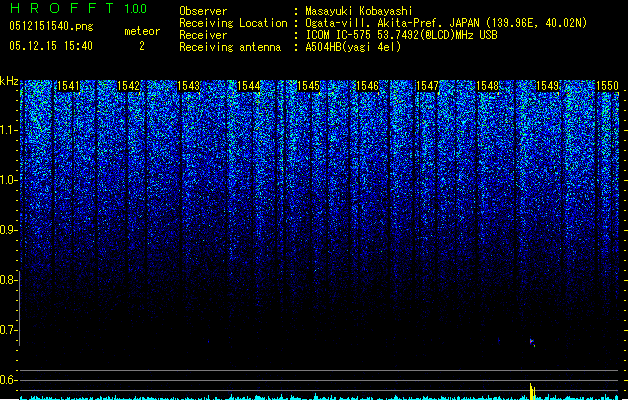Click the ICOM IC-575 receiver frequency text

tap(401, 35)
